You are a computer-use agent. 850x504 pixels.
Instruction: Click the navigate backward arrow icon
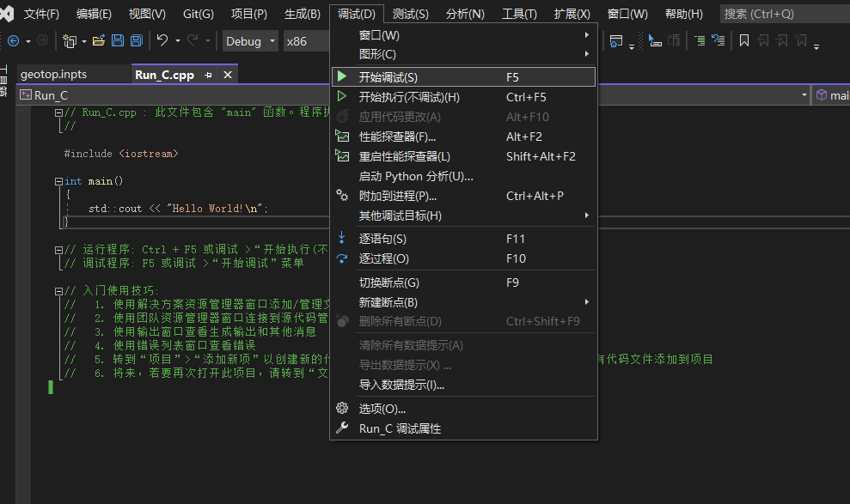(14, 40)
